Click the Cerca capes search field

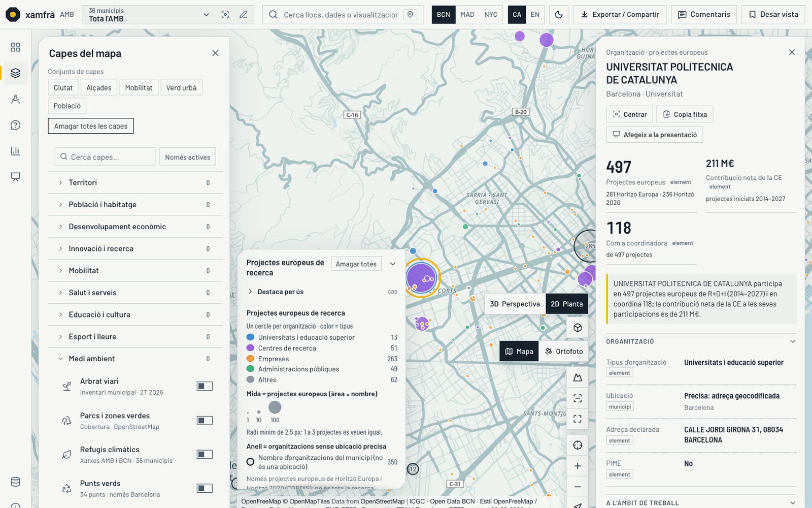coord(105,157)
